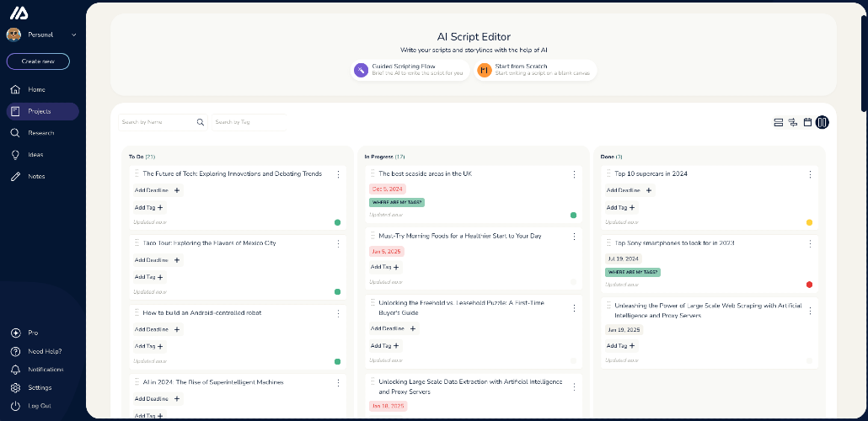Click the Dec 5, 2024 deadline badge

coord(388,189)
